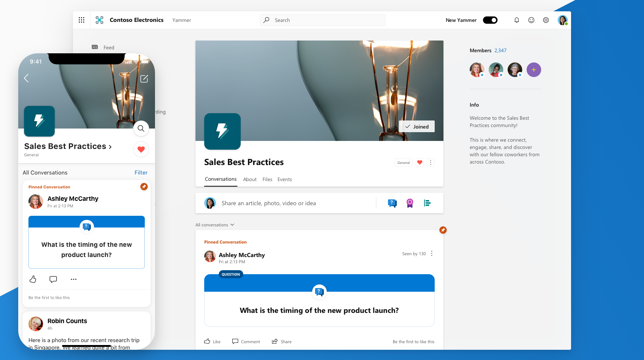Click the Feed icon in sidebar
644x360 pixels.
(x=95, y=47)
